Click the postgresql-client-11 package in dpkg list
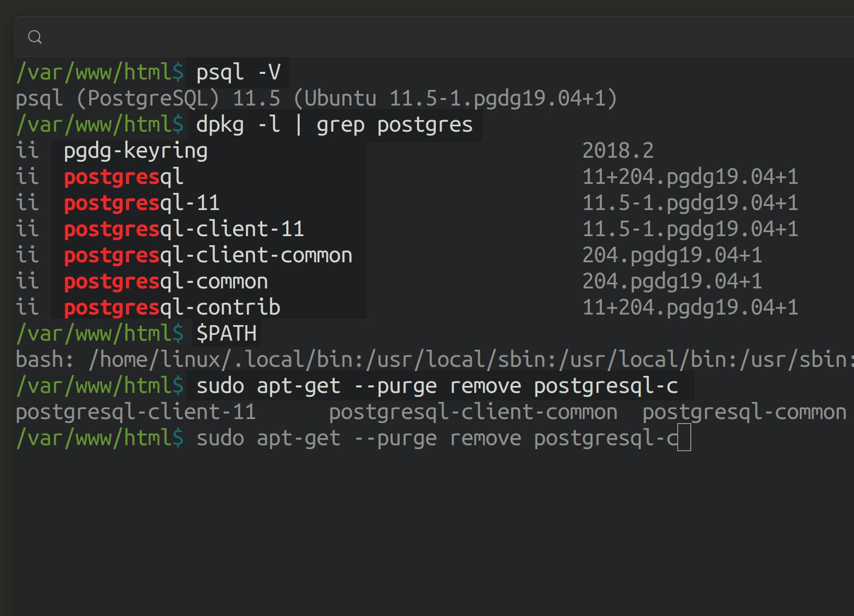Image resolution: width=854 pixels, height=616 pixels. pyautogui.click(x=184, y=229)
